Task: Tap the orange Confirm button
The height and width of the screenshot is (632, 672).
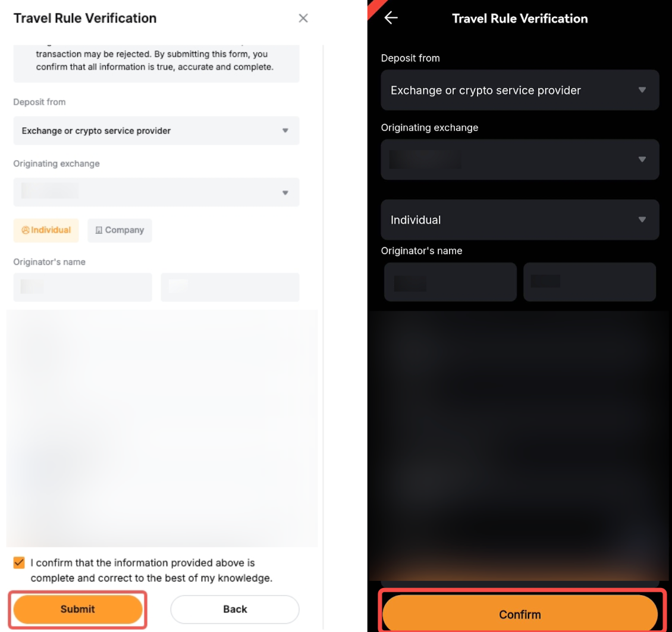Action: (x=520, y=614)
